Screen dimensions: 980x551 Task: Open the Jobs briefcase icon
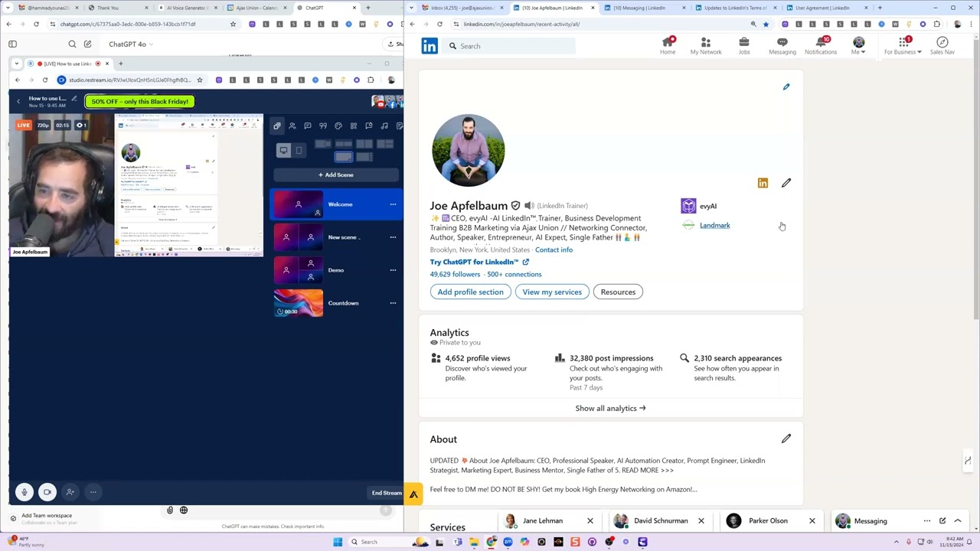[x=743, y=46]
